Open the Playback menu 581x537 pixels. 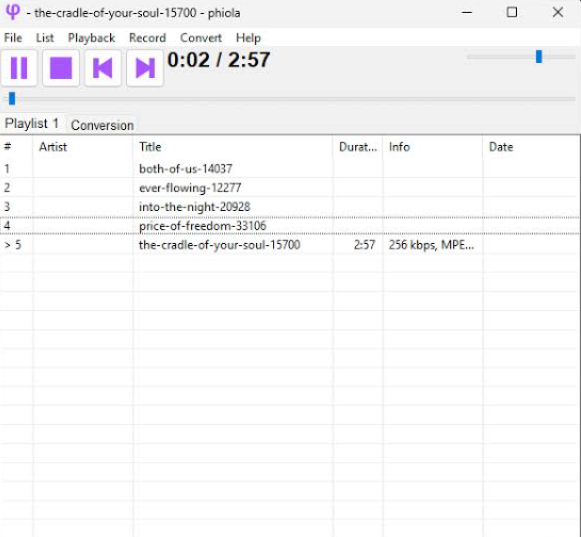click(92, 38)
